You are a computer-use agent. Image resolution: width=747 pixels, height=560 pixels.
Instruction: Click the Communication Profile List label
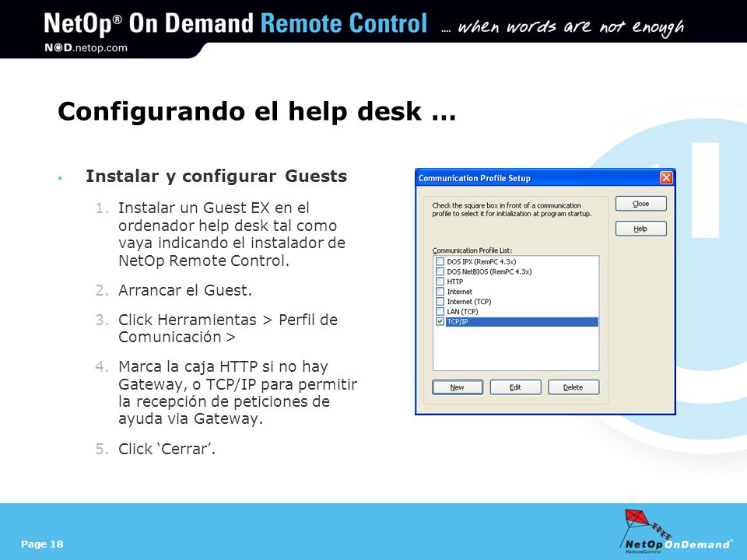472,250
